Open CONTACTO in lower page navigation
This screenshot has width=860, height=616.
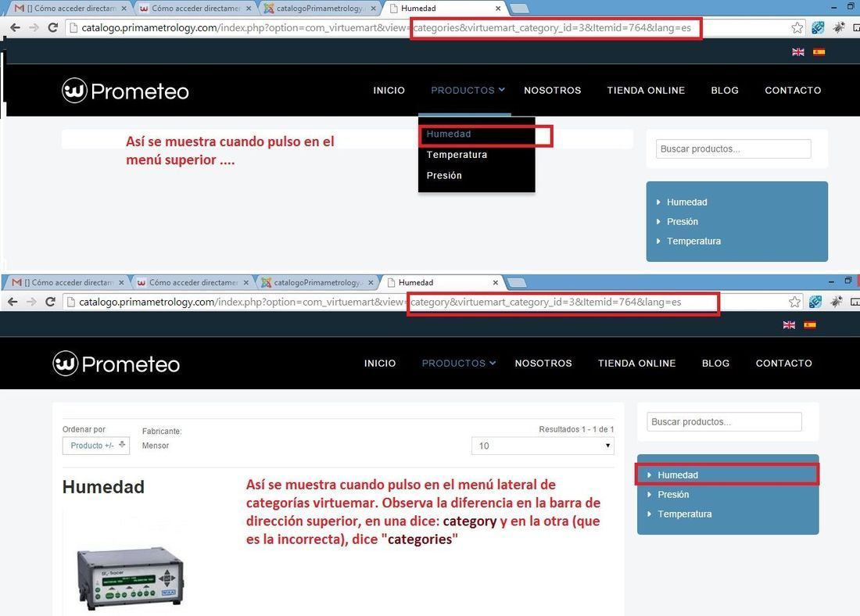click(x=783, y=364)
